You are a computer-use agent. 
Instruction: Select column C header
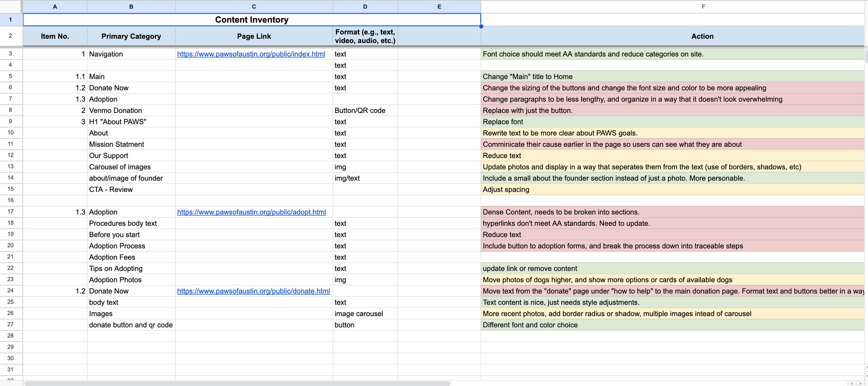(x=254, y=7)
